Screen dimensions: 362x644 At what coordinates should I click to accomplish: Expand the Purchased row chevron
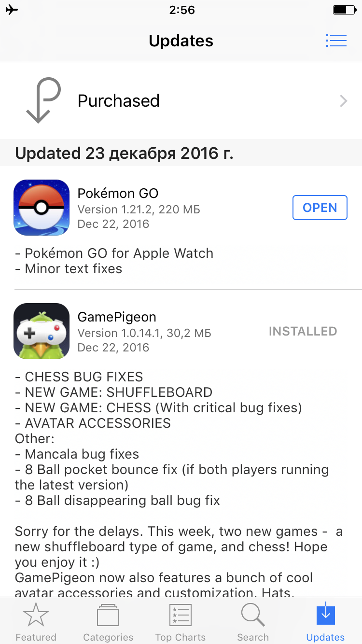pyautogui.click(x=344, y=101)
